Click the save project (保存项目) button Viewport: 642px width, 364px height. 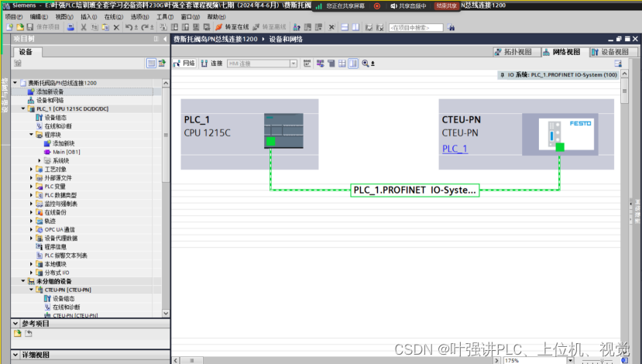[x=43, y=27]
